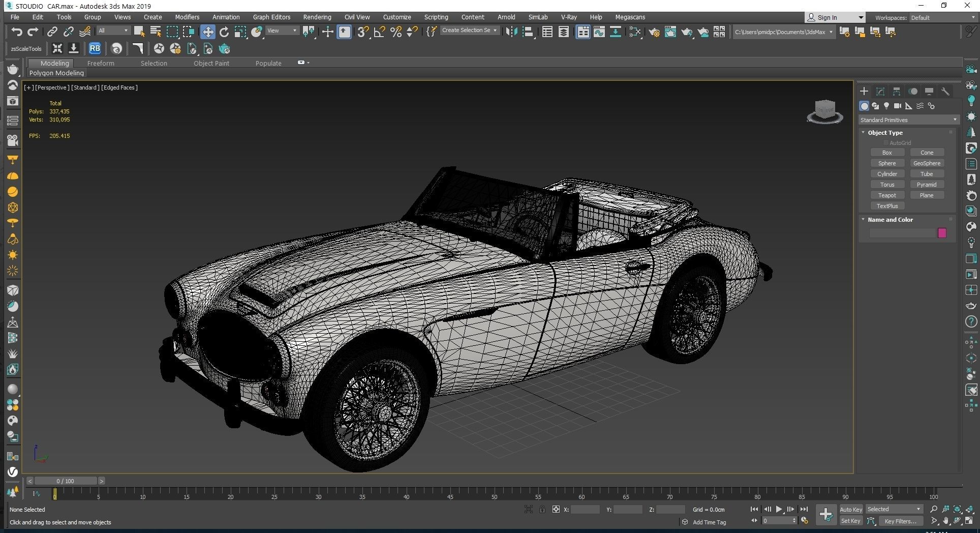
Task: Click the magenta object color swatch
Action: 942,233
